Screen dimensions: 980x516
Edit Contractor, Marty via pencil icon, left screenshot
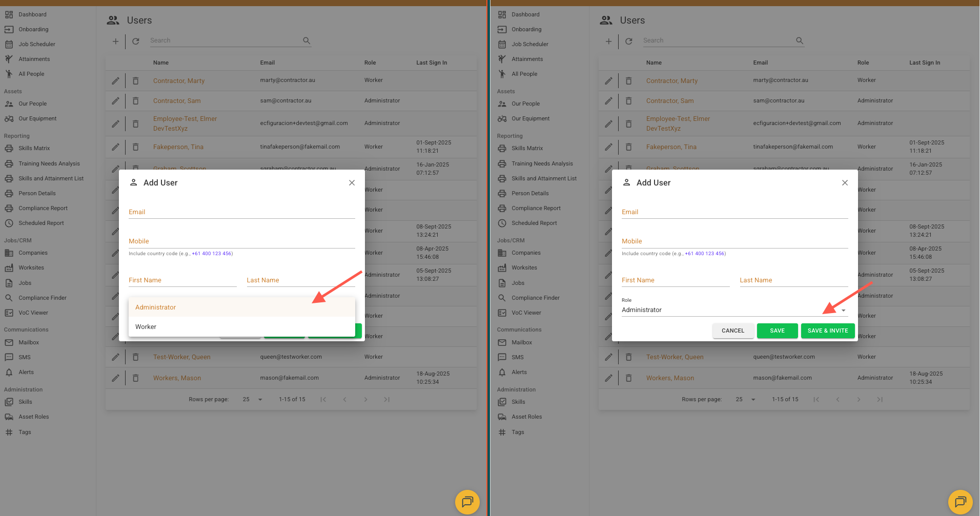click(x=116, y=81)
